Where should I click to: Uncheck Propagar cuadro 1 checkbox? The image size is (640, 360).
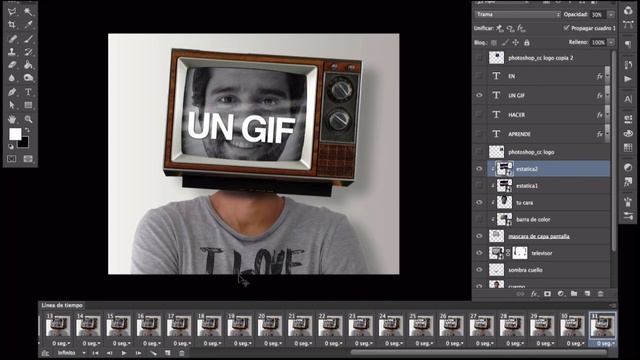pos(566,28)
